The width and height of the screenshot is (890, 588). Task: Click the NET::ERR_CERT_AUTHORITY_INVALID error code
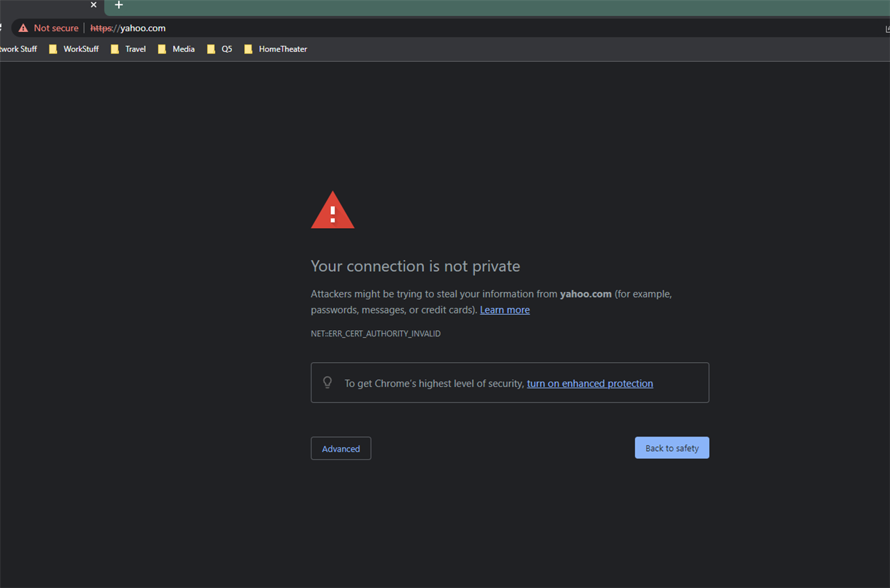pos(375,334)
